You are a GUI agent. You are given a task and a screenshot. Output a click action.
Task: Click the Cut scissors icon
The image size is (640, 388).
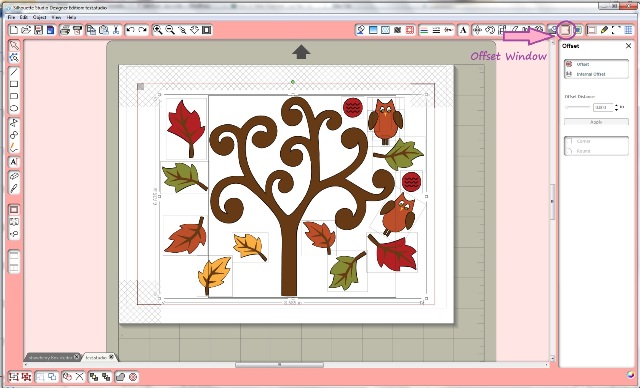click(116, 30)
